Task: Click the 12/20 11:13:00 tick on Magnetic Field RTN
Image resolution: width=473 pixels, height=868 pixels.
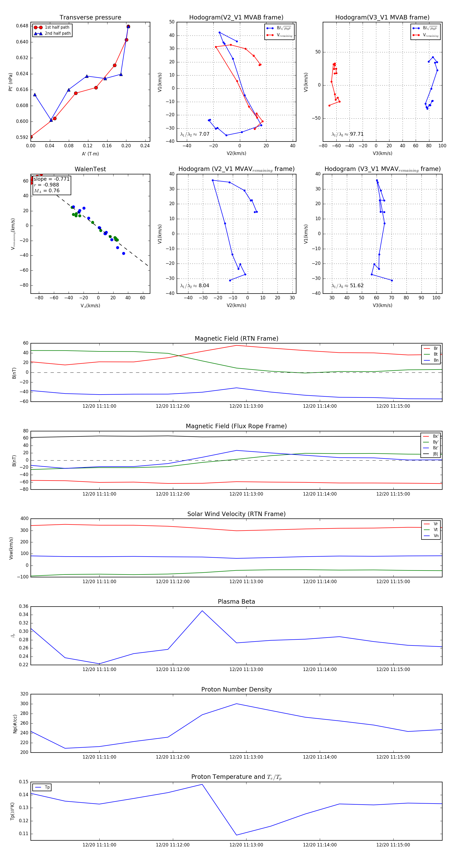Action: pyautogui.click(x=246, y=406)
